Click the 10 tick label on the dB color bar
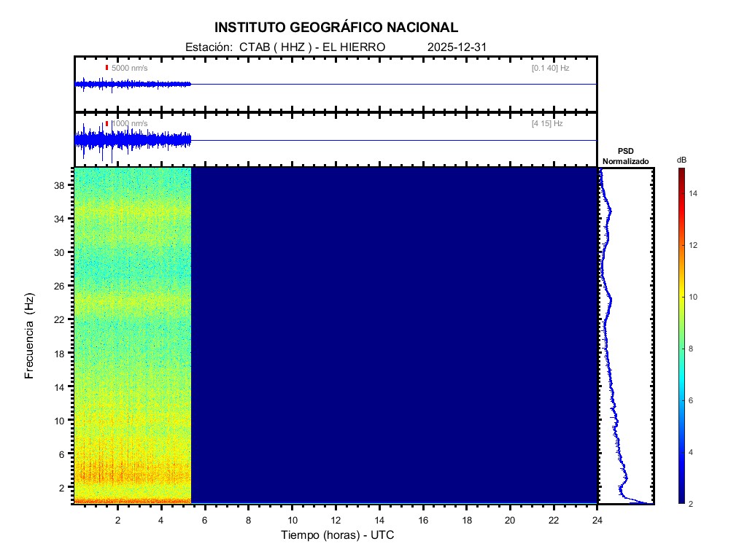 click(695, 297)
